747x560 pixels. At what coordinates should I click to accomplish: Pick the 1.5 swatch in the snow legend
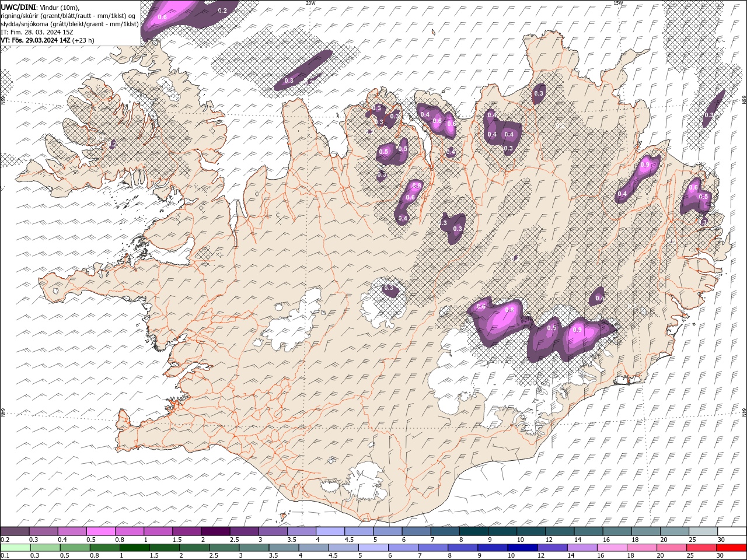click(186, 531)
